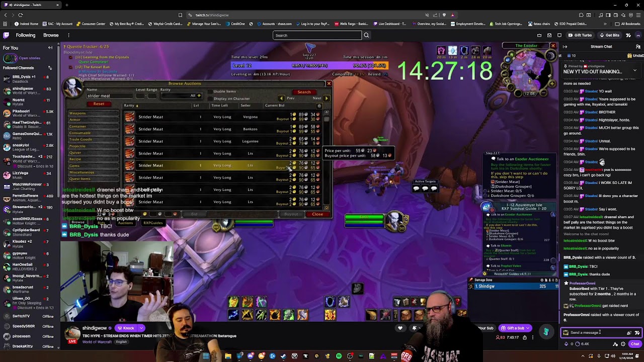
Task: Click the Twitch Search input box
Action: click(x=317, y=35)
